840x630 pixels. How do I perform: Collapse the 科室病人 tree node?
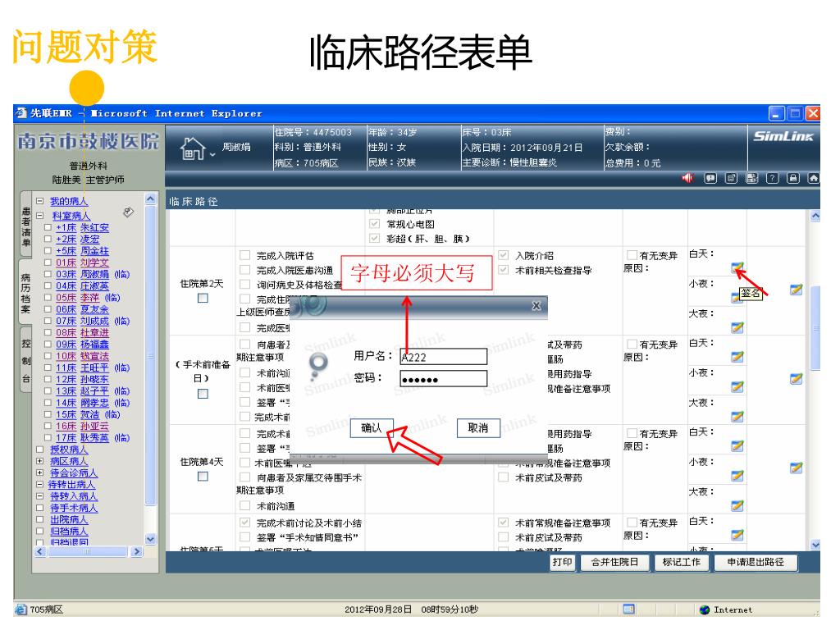(x=39, y=216)
